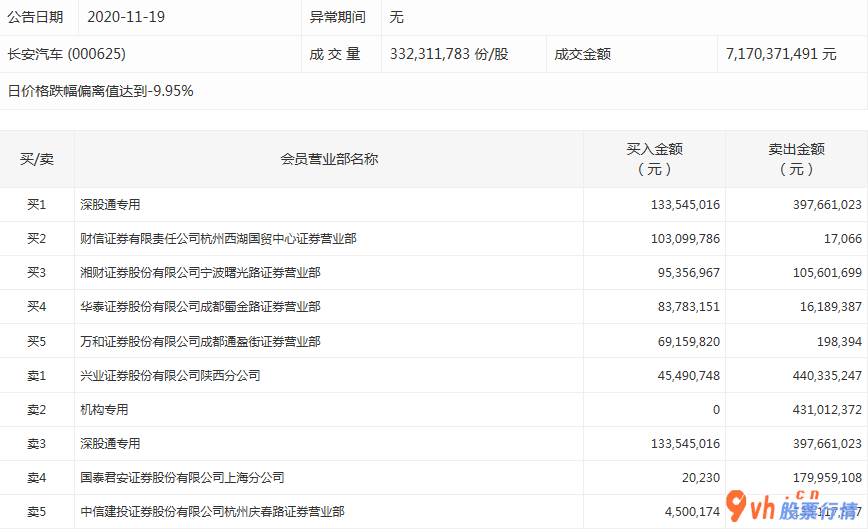Screen dimensions: 868x532
Task: Select buy amount 4,500,174
Action: [693, 512]
